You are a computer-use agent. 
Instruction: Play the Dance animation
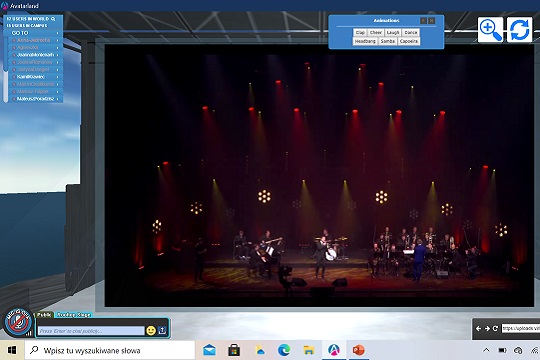click(411, 32)
